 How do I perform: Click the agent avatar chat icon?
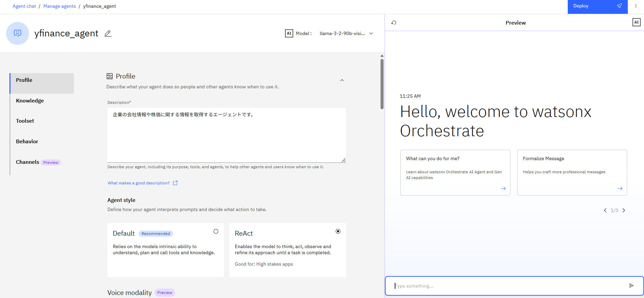[18, 33]
